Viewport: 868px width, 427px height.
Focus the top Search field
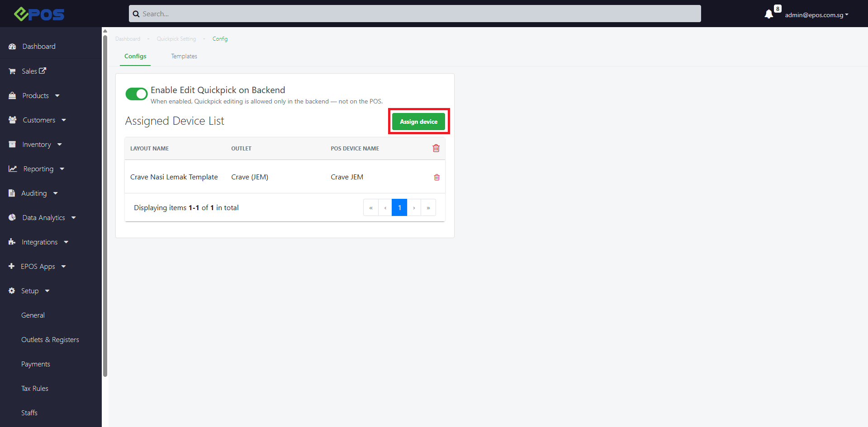click(x=414, y=14)
